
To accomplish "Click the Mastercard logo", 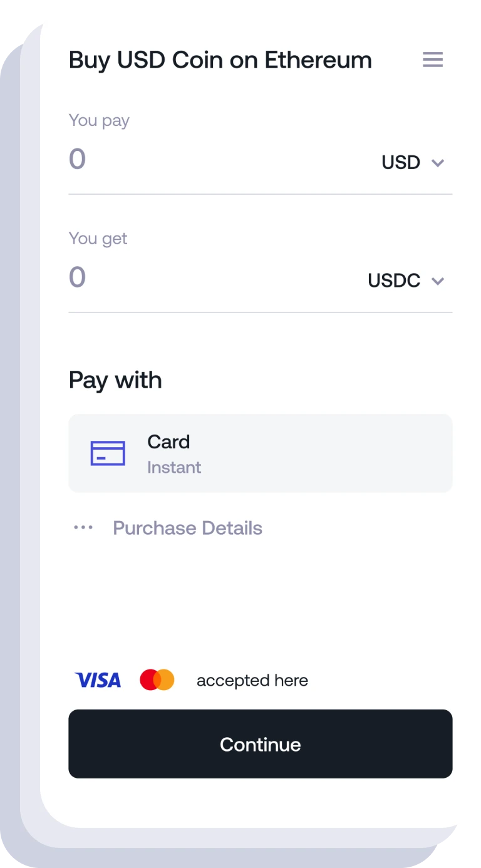I will point(157,680).
